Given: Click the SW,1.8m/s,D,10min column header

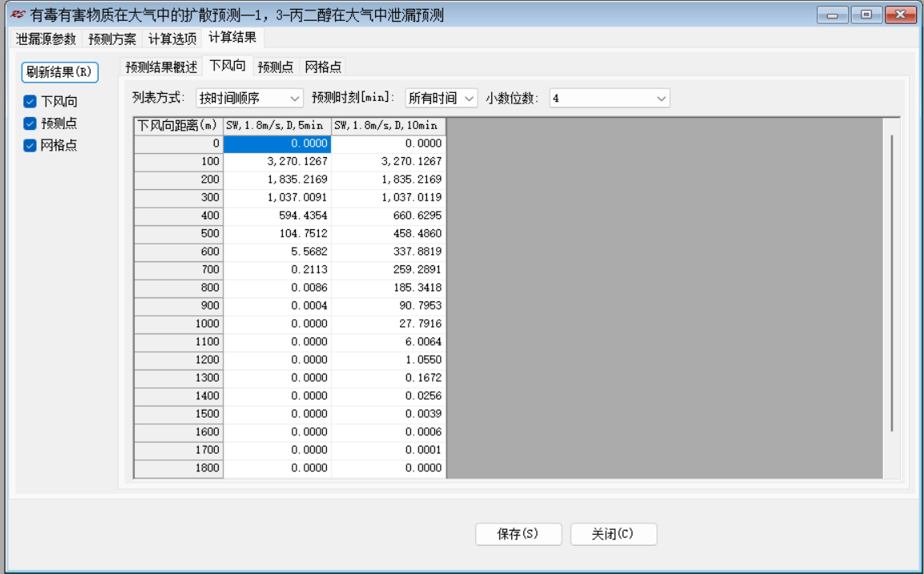Looking at the screenshot, I should click(389, 126).
